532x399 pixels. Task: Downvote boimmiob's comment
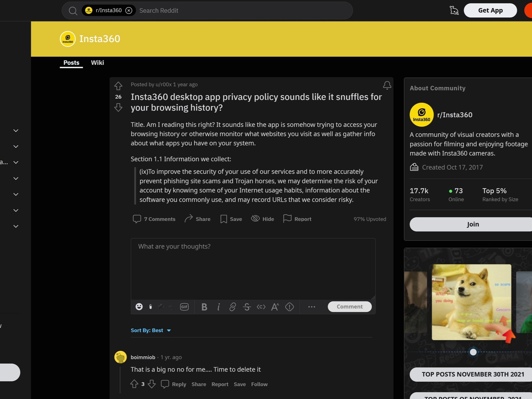tap(152, 384)
